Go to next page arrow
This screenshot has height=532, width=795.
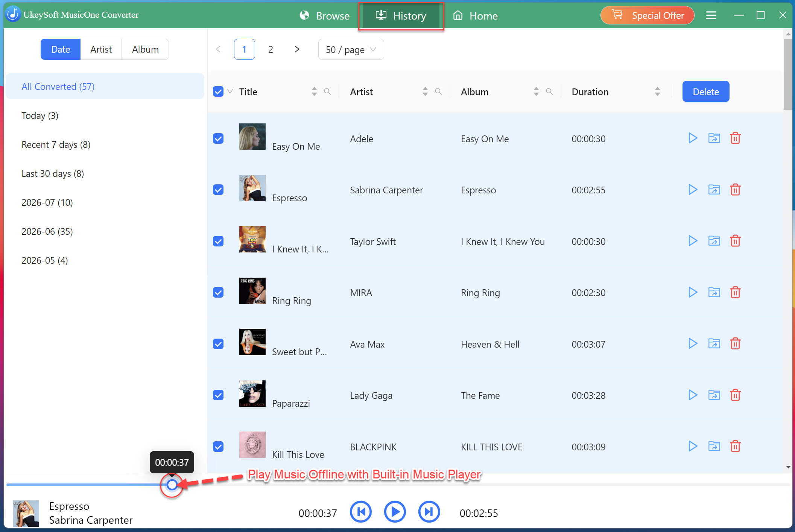[297, 49]
